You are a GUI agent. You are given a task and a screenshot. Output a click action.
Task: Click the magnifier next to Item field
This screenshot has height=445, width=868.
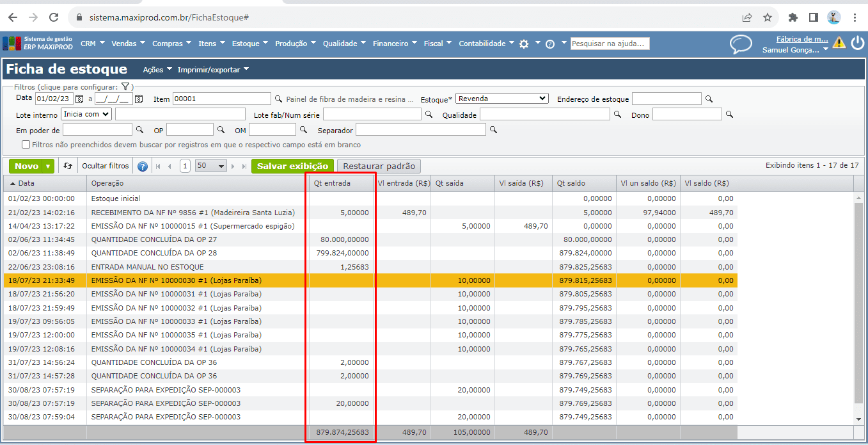278,99
